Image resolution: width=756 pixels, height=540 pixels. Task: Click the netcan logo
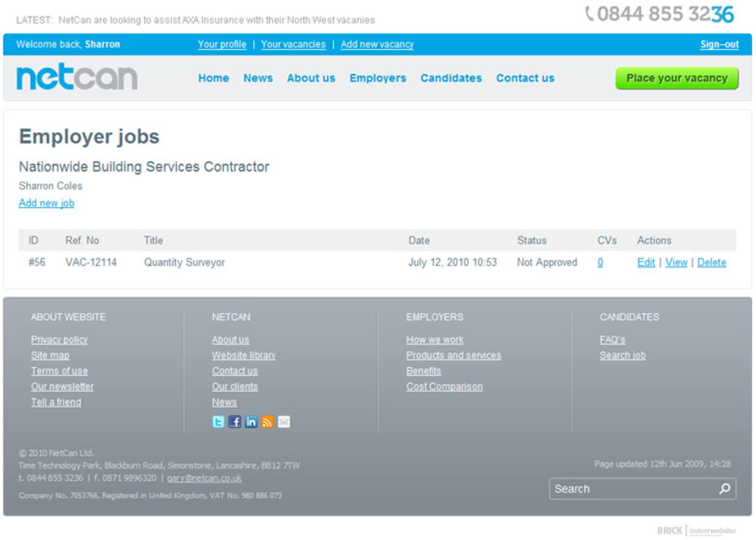pos(77,77)
